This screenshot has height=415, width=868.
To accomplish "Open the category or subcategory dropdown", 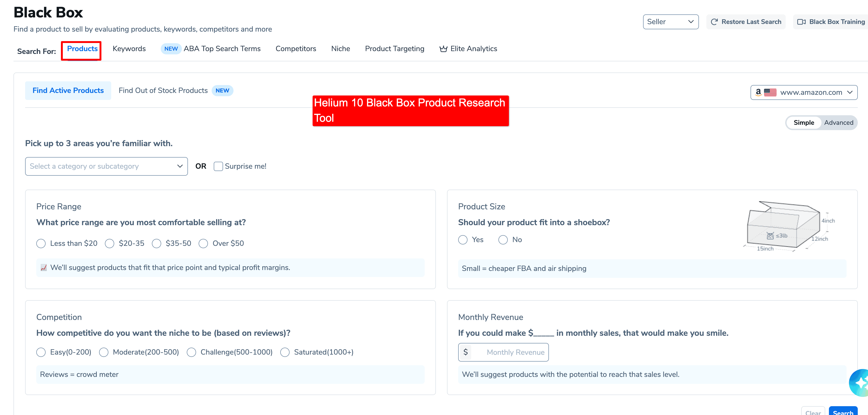I will [x=106, y=166].
